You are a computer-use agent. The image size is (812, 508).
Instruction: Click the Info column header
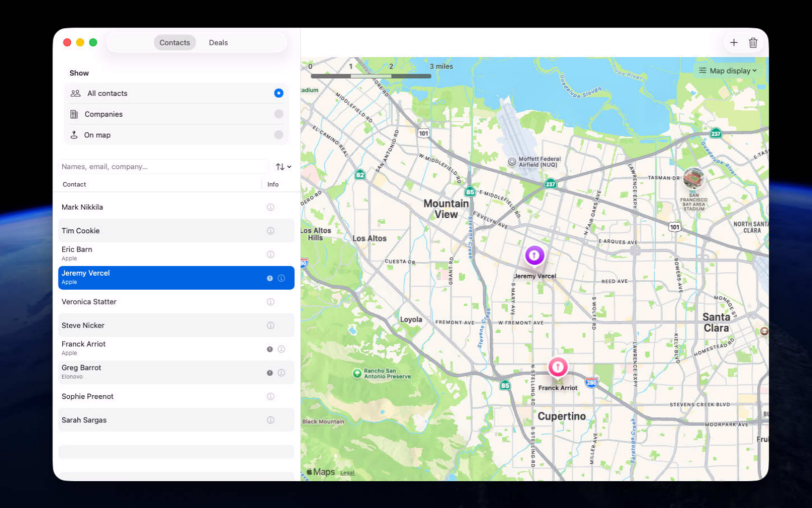coord(273,185)
